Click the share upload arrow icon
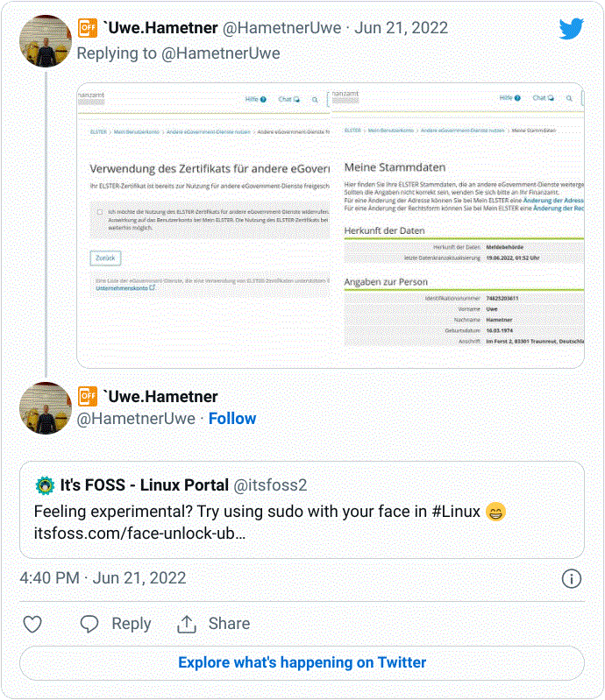This screenshot has height=700, width=605. (187, 624)
